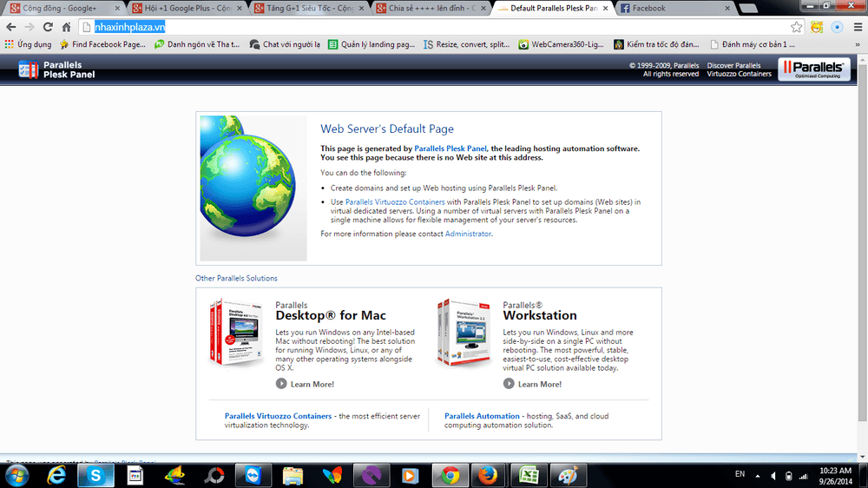Switch to the Chia sẻ ++++ tab
The width and height of the screenshot is (868, 488).
(x=431, y=9)
